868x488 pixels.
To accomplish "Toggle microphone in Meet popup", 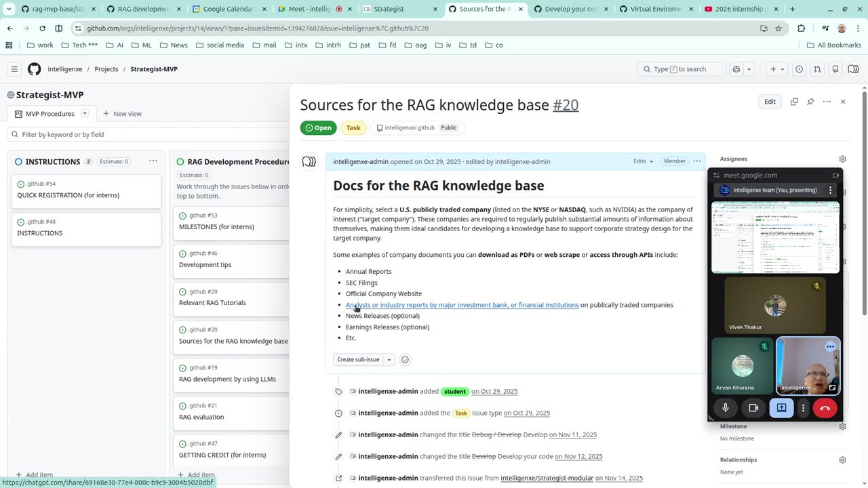I will click(x=726, y=408).
